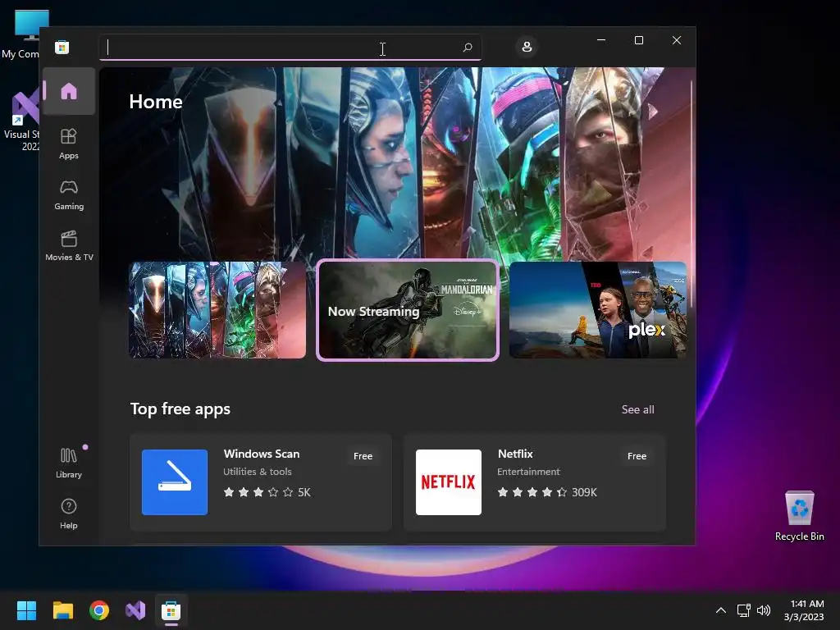Select the Visual Studio 2022 desktop shortcut
The height and width of the screenshot is (630, 840).
[x=21, y=120]
